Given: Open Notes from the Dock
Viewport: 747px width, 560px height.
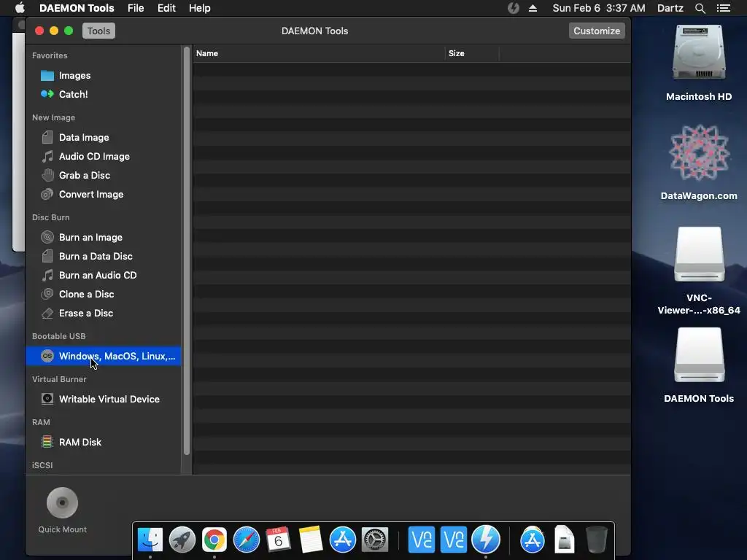Looking at the screenshot, I should click(311, 540).
